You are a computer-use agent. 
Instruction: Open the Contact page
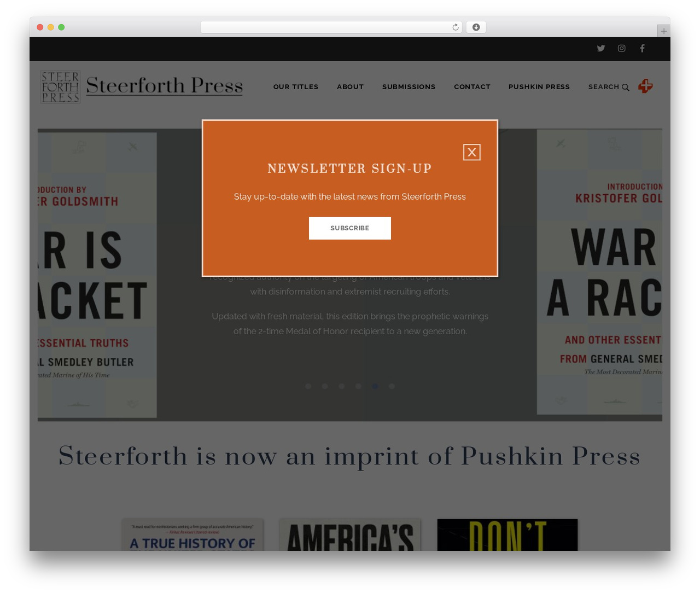tap(472, 86)
